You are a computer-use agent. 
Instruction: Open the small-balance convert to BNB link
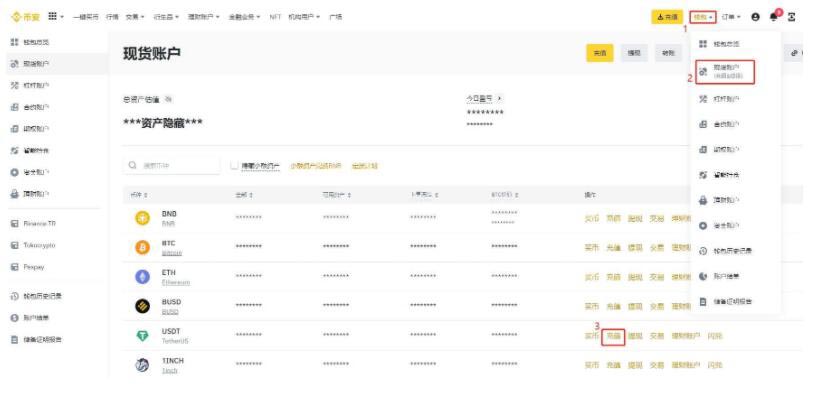click(316, 166)
